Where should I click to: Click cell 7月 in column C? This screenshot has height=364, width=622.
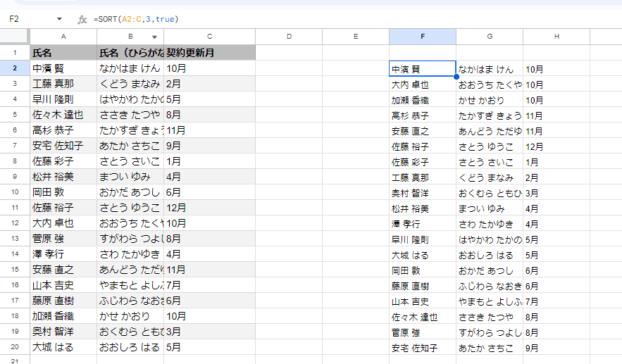click(209, 285)
